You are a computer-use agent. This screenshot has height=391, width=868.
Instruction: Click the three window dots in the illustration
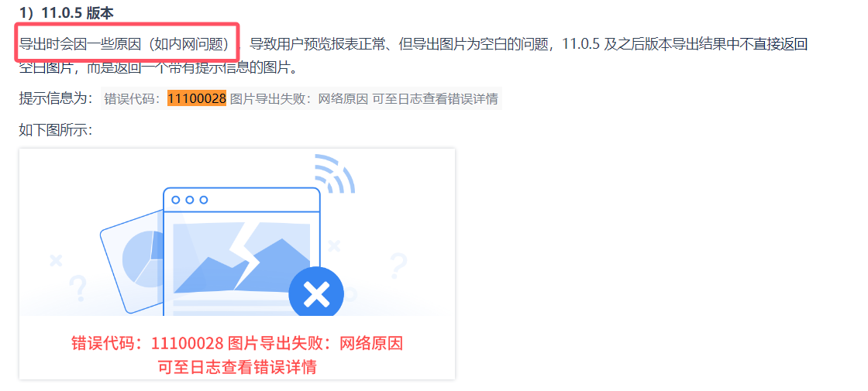(x=190, y=200)
